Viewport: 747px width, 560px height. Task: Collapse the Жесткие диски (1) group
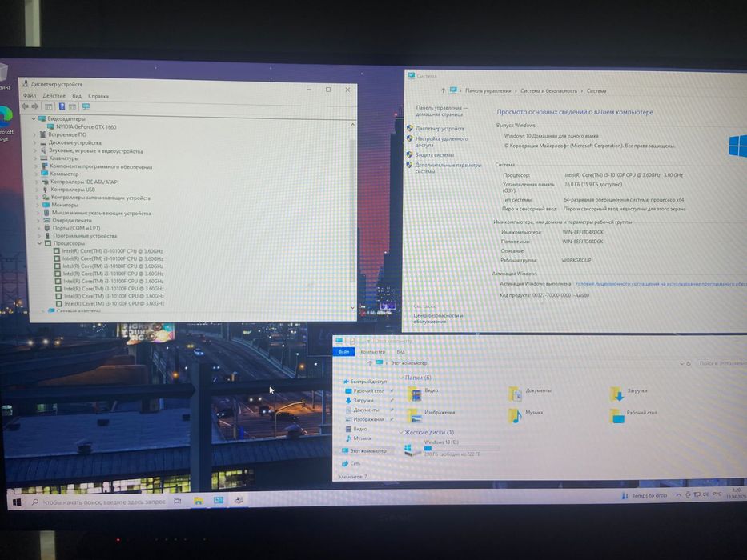(x=400, y=432)
